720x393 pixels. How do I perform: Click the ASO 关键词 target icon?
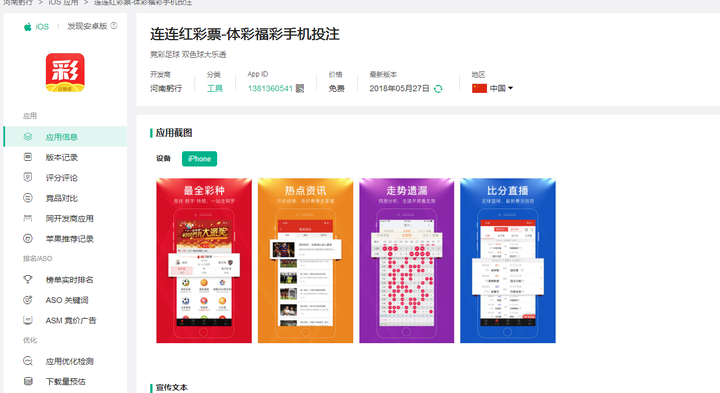(x=28, y=300)
